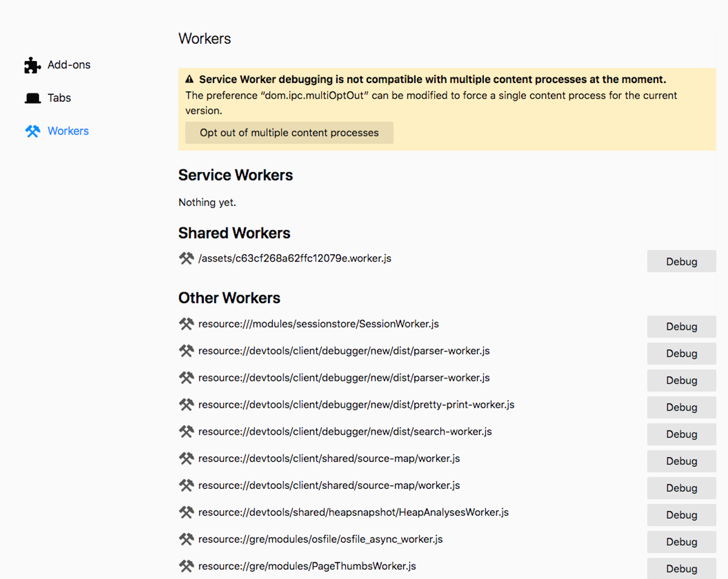The image size is (728, 579).
Task: Debug the source-map worker.js
Action: point(681,461)
